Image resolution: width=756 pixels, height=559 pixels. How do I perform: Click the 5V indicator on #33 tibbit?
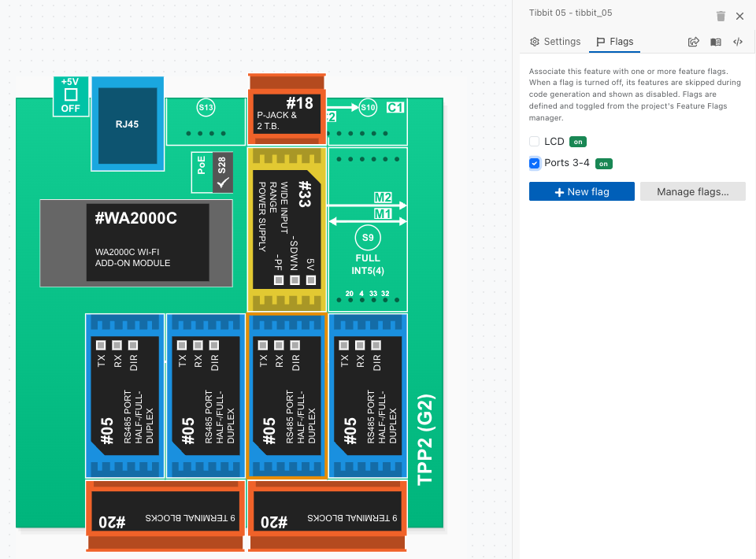311,280
